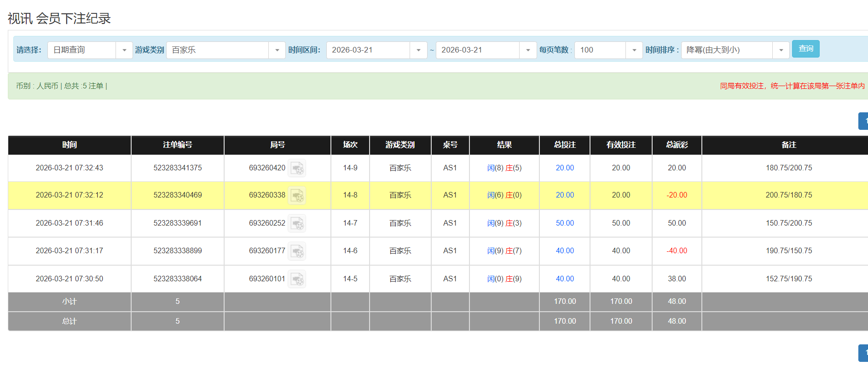Viewport: 868px width, 372px height.
Task: Open video replay icon for round 693260101
Action: 297,279
